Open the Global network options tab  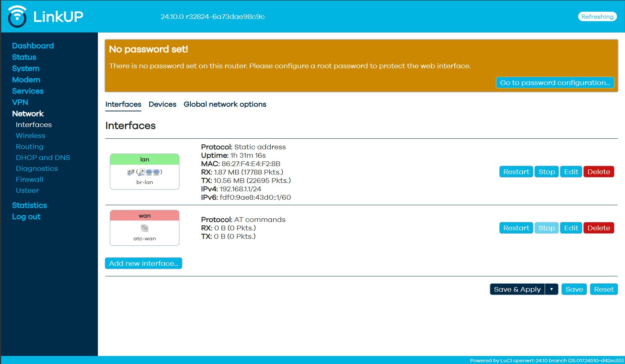(x=225, y=104)
